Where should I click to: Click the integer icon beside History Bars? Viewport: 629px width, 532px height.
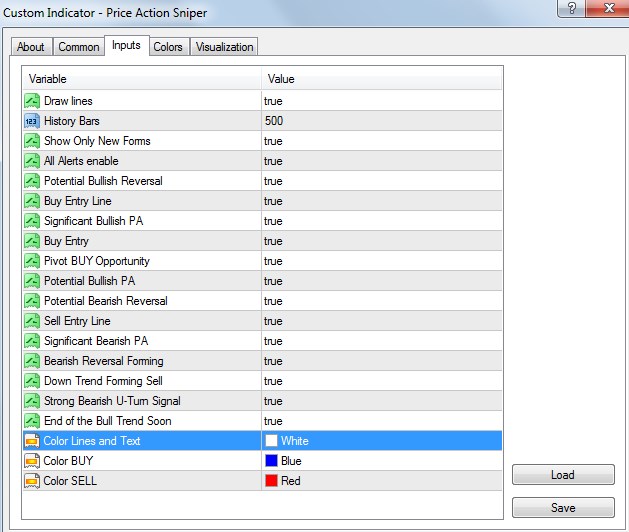click(32, 121)
